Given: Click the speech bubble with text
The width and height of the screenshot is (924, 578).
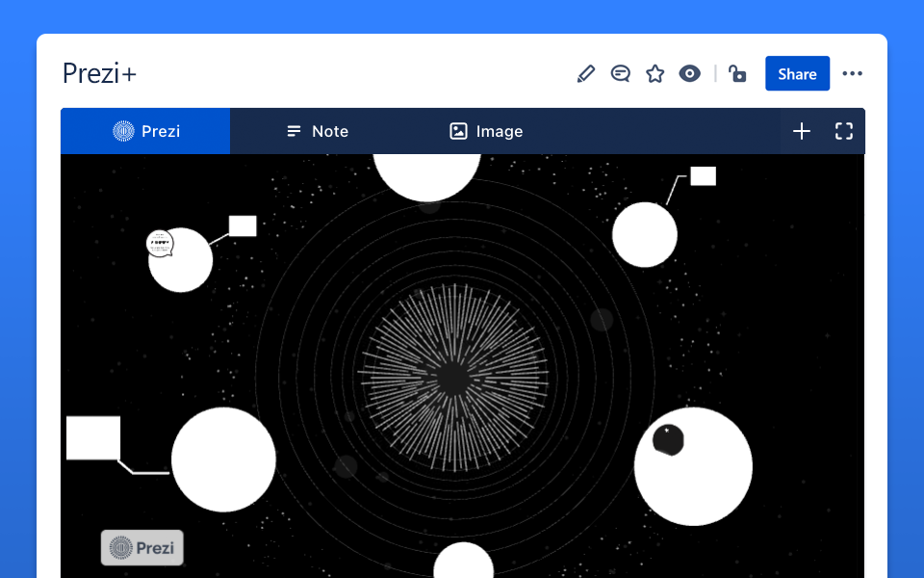Looking at the screenshot, I should [160, 244].
